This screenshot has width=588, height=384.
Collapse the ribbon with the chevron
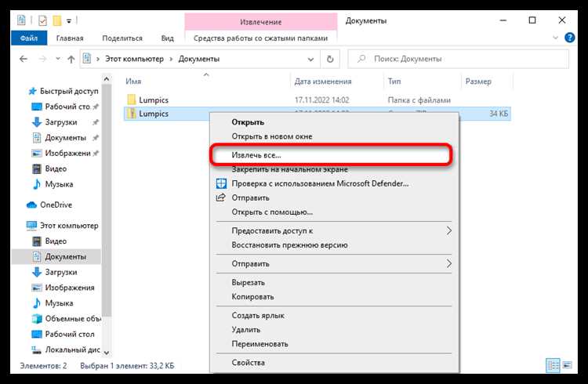[555, 38]
